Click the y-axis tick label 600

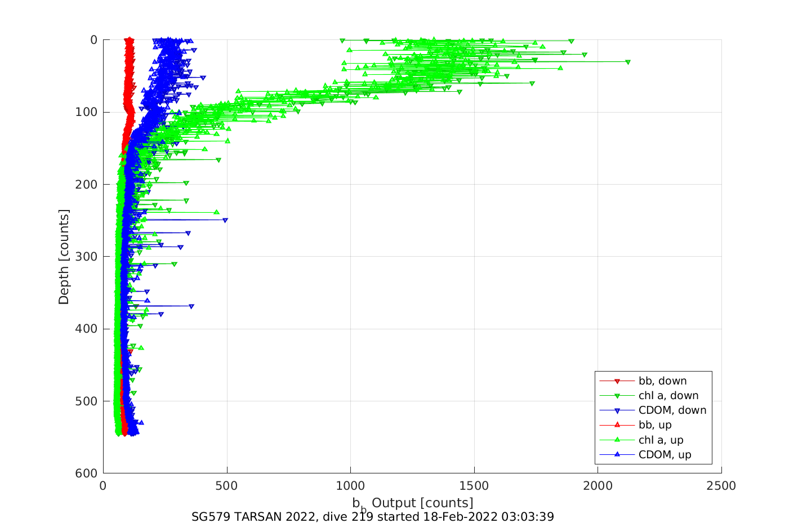coord(87,473)
